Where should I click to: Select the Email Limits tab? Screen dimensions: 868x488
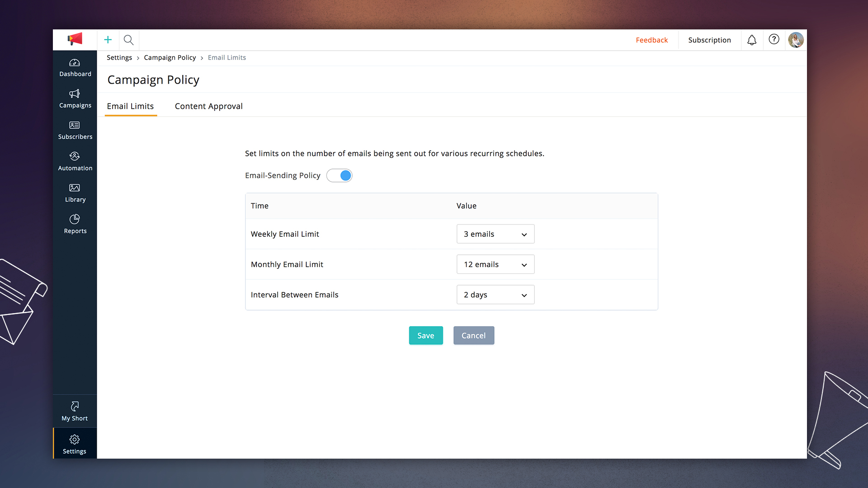tap(130, 106)
